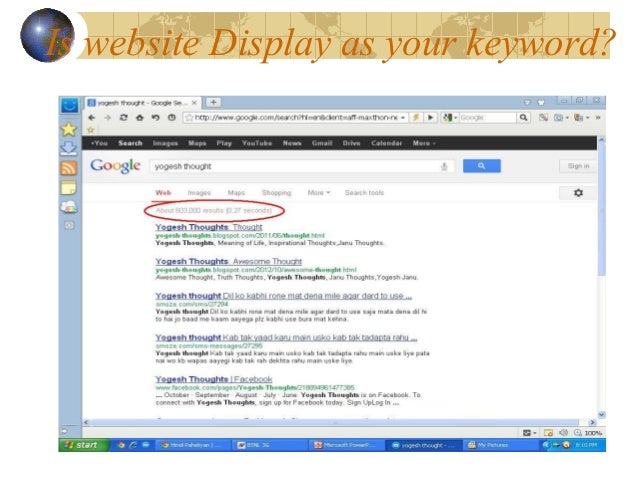Click the address bar Go arrow button
This screenshot has height=479, width=638.
pyautogui.click(x=430, y=118)
